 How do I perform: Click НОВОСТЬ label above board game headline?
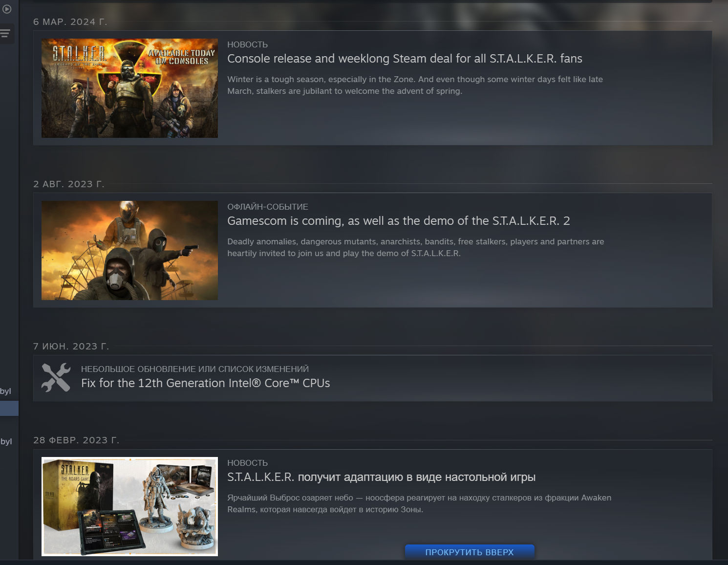pyautogui.click(x=247, y=463)
